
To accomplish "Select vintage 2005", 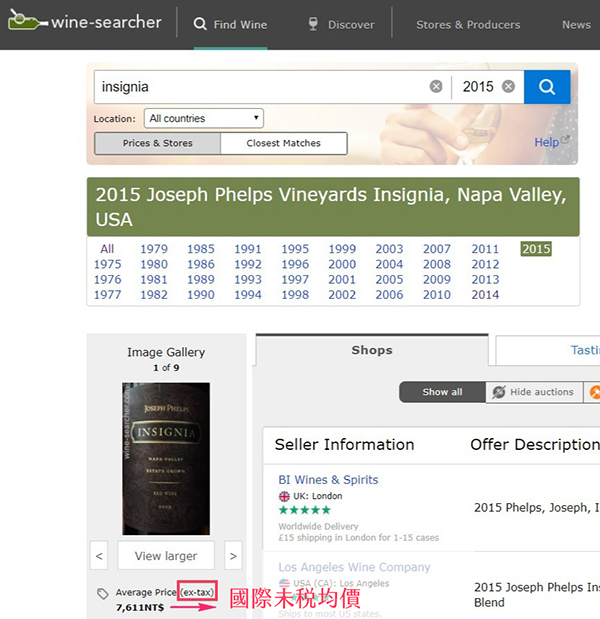I will [x=390, y=279].
